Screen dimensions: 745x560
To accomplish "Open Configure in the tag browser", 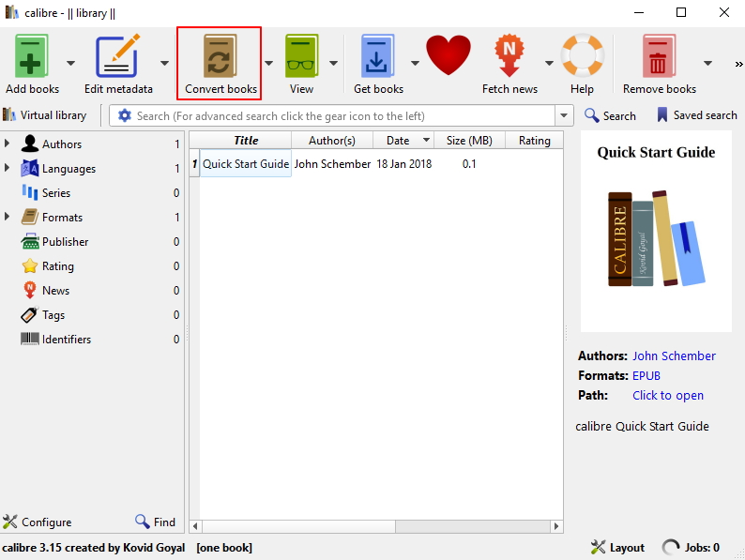I will (x=37, y=522).
